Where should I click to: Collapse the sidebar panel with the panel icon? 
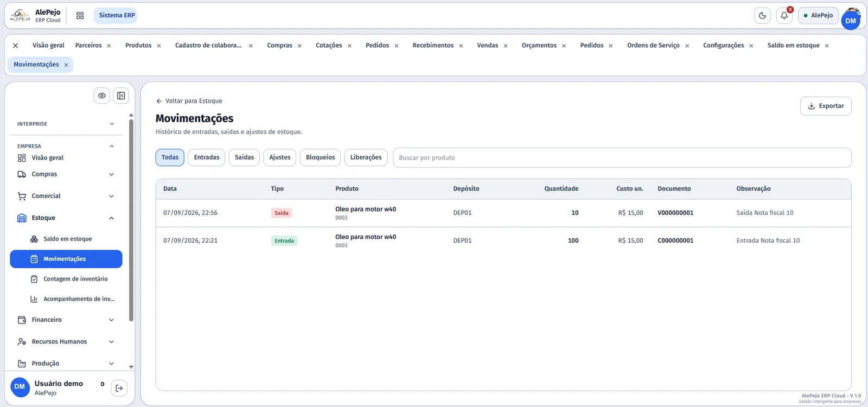(121, 96)
